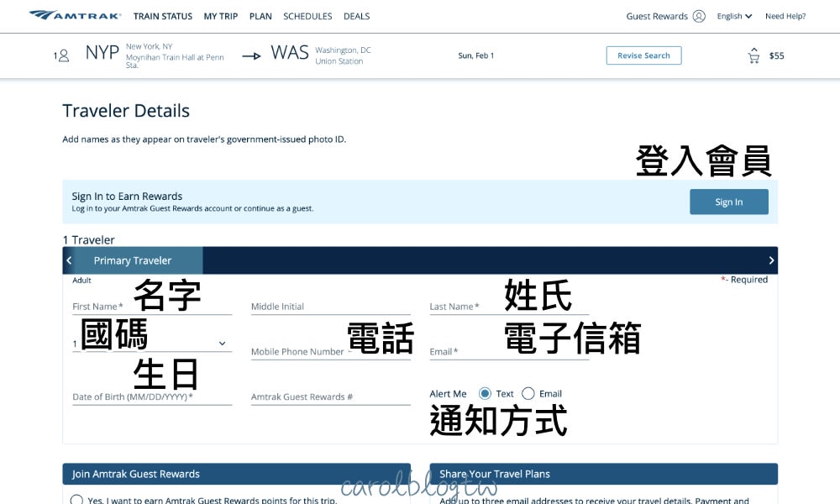Click the Sign In button

[x=729, y=202]
